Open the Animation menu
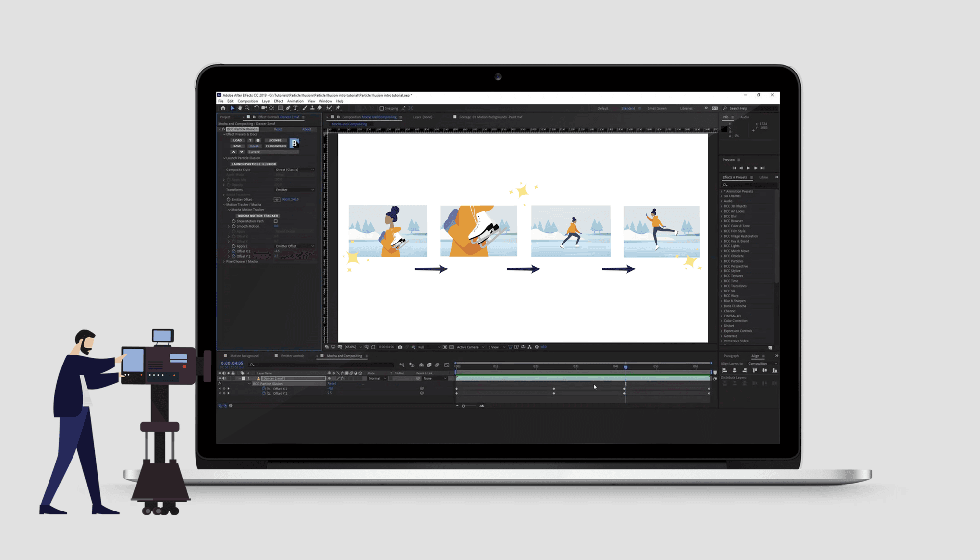This screenshot has height=560, width=980. [x=295, y=101]
